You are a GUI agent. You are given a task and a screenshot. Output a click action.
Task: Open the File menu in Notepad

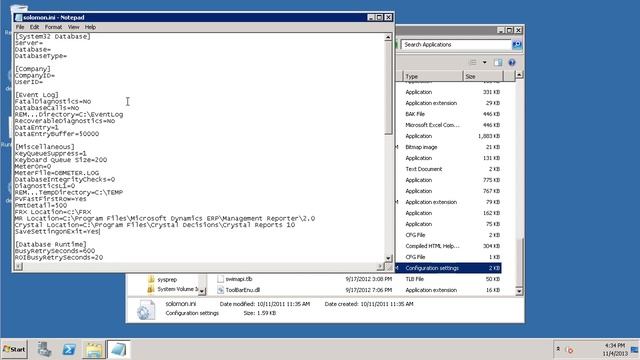[20, 27]
